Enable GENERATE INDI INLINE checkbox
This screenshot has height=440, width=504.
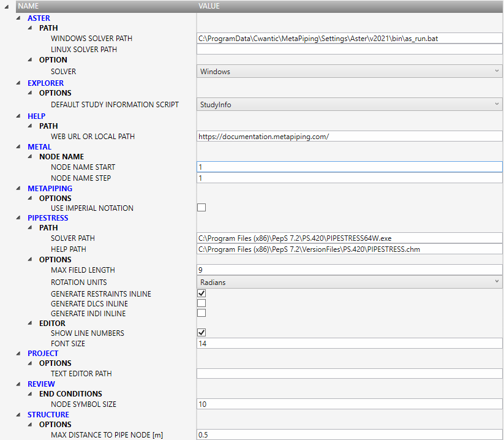pos(201,313)
